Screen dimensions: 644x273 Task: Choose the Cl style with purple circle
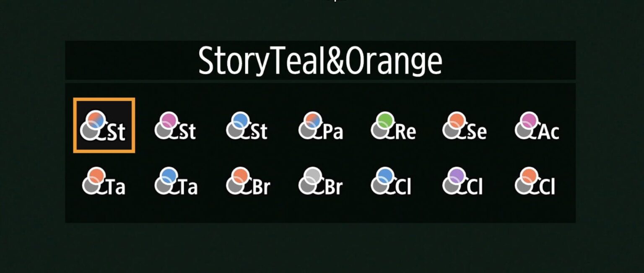point(463,181)
